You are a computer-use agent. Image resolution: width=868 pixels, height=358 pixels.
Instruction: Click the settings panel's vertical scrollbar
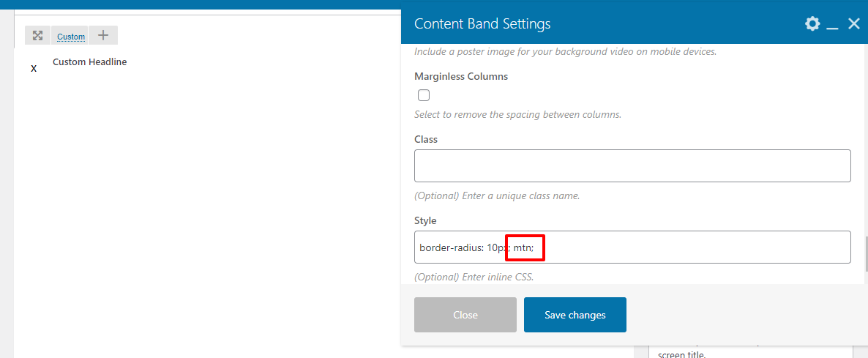865,253
